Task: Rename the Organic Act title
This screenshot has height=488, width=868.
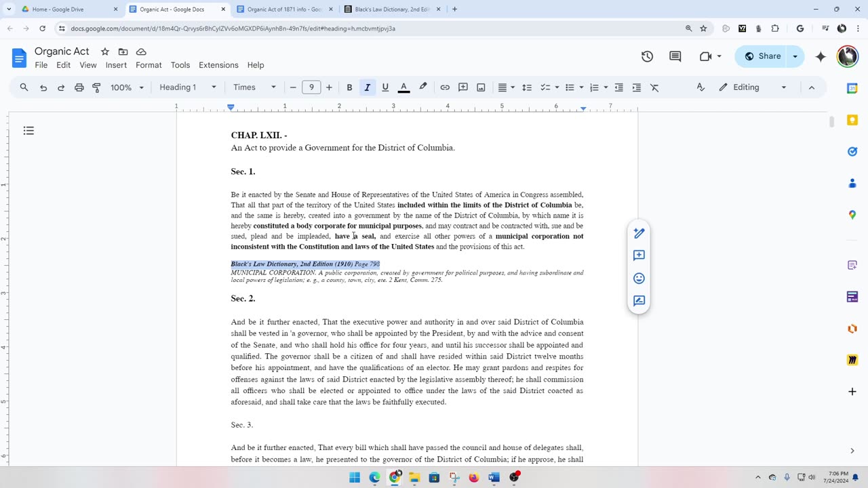Action: point(62,52)
